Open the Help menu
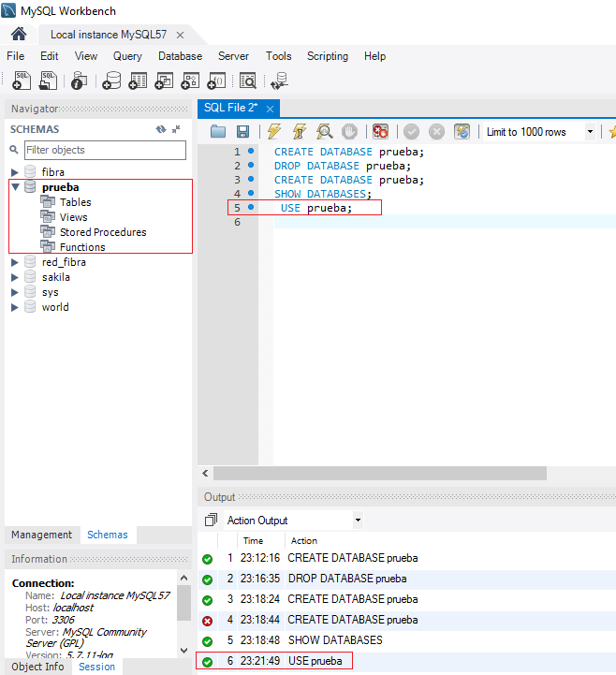The image size is (616, 675). pyautogui.click(x=374, y=56)
